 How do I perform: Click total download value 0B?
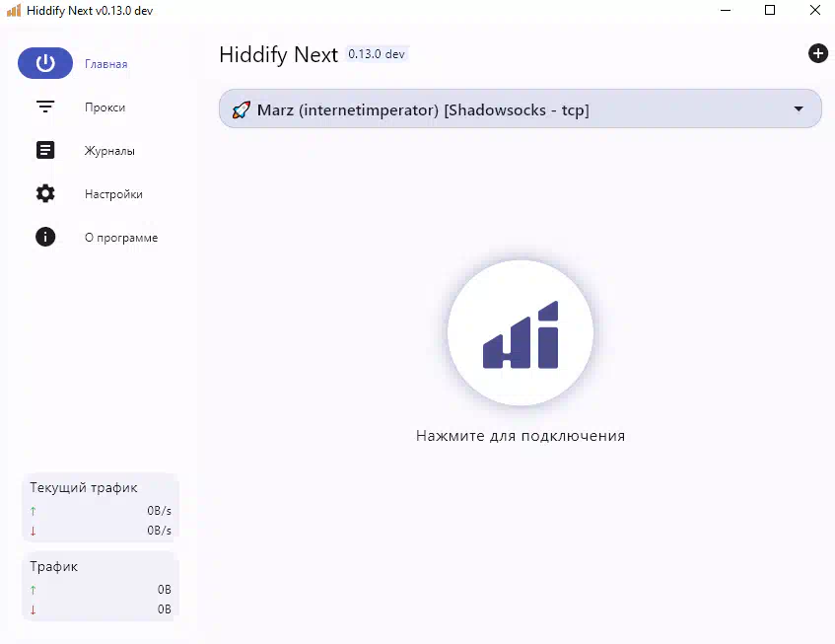click(x=164, y=609)
